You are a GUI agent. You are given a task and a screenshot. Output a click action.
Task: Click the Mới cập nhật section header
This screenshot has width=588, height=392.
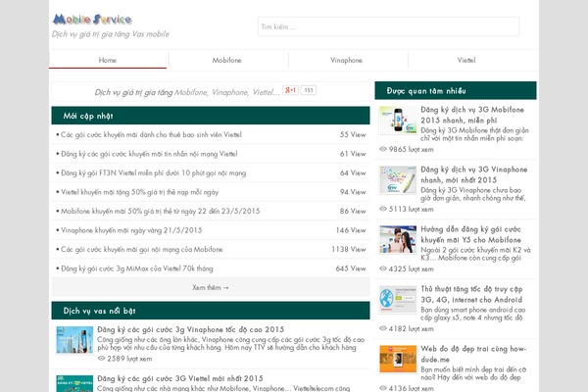coord(211,116)
